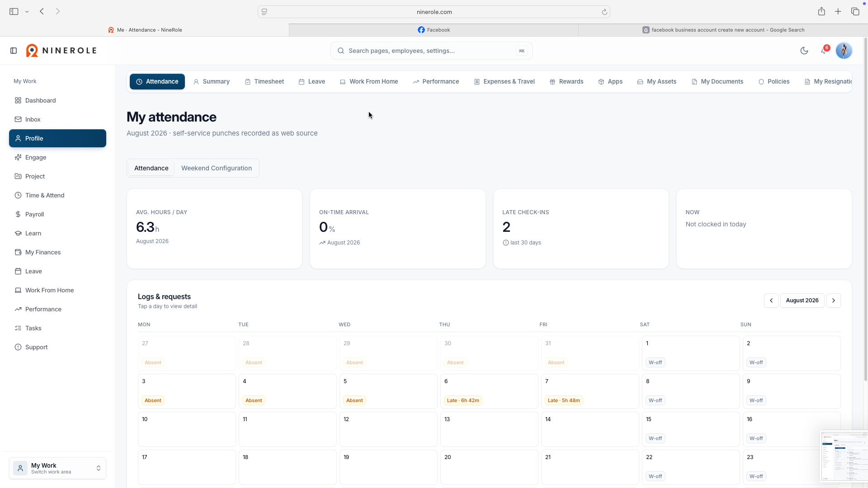Open sidebar Leave item
This screenshot has width=868, height=488.
[x=57, y=271]
